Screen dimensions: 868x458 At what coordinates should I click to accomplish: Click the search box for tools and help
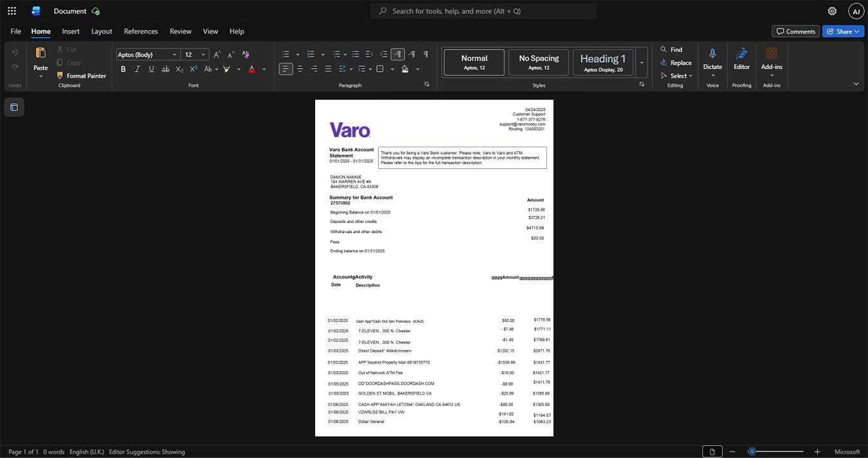tap(484, 11)
